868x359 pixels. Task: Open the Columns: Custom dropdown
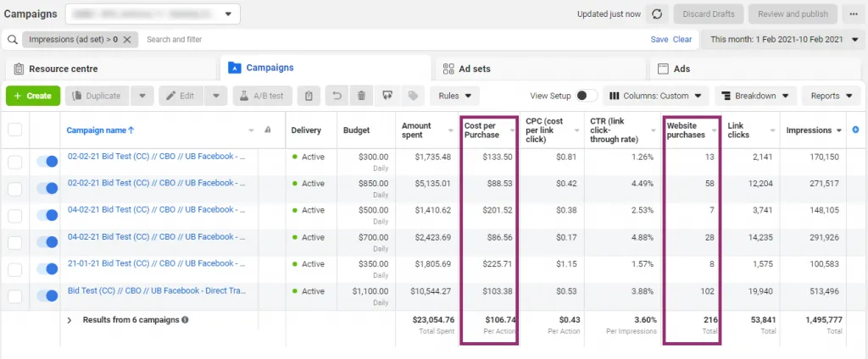point(655,96)
